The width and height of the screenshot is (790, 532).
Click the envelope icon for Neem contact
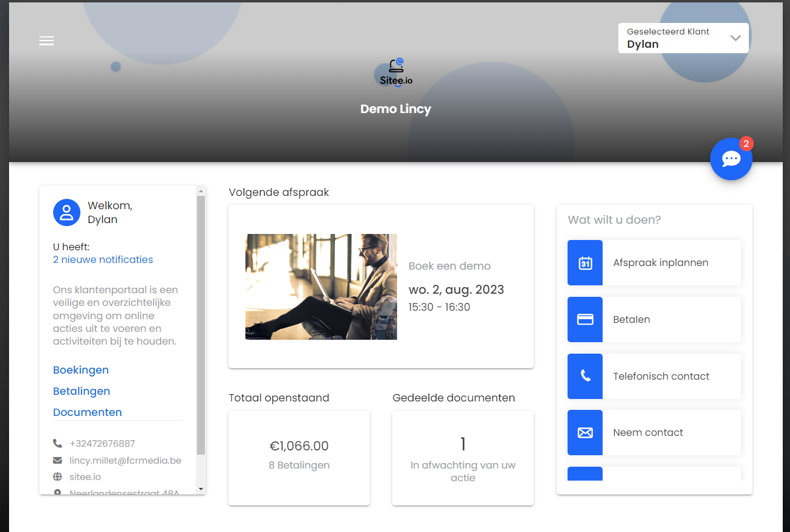[585, 433]
